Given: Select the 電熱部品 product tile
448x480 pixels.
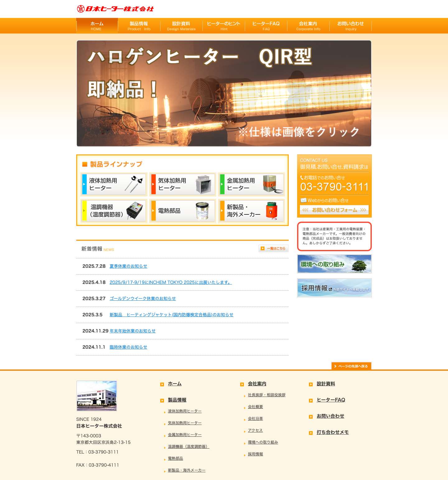Looking at the screenshot, I should (182, 211).
